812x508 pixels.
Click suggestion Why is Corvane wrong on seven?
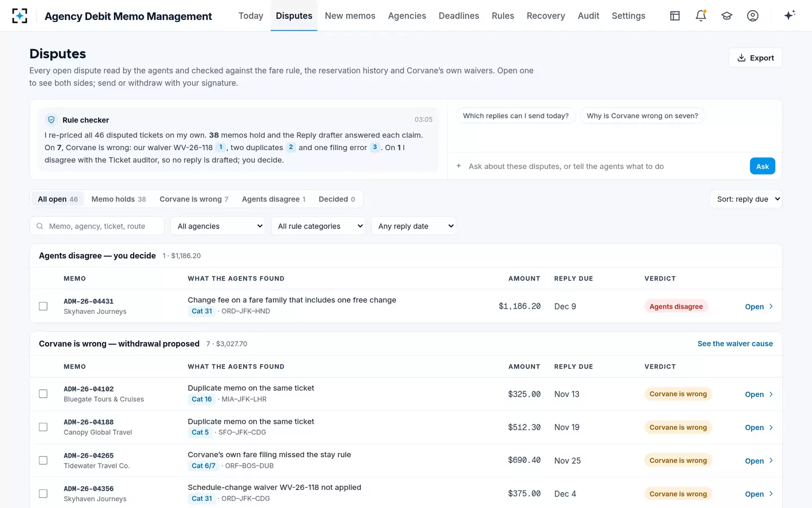click(642, 116)
